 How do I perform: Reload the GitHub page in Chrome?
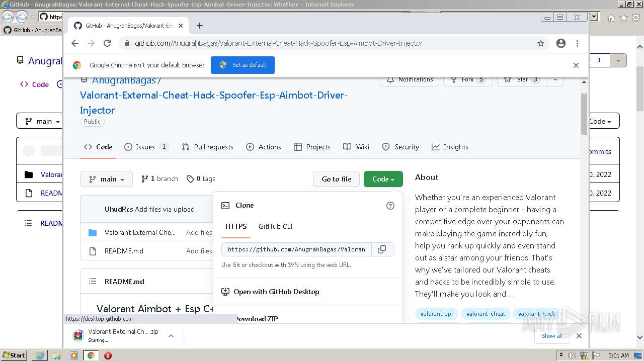107,43
